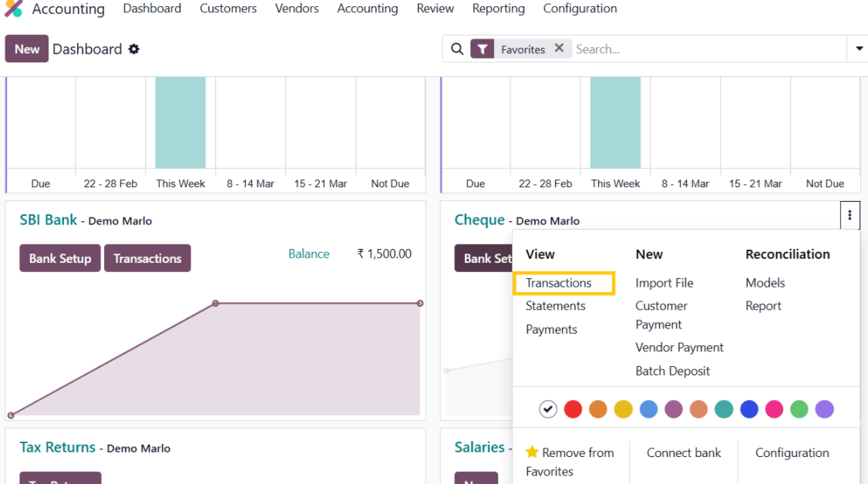Remove the Favorites filter with the X
868x484 pixels.
pos(559,49)
